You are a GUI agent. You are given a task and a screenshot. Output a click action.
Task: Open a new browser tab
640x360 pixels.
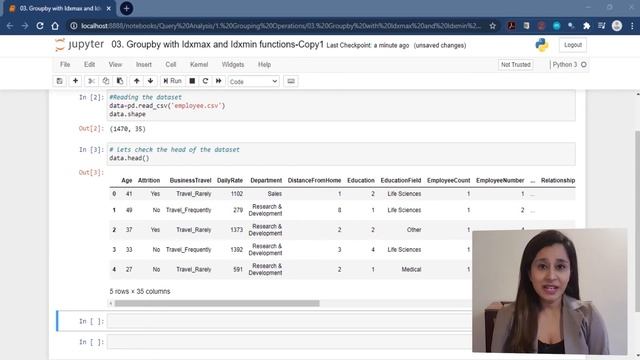(127, 8)
